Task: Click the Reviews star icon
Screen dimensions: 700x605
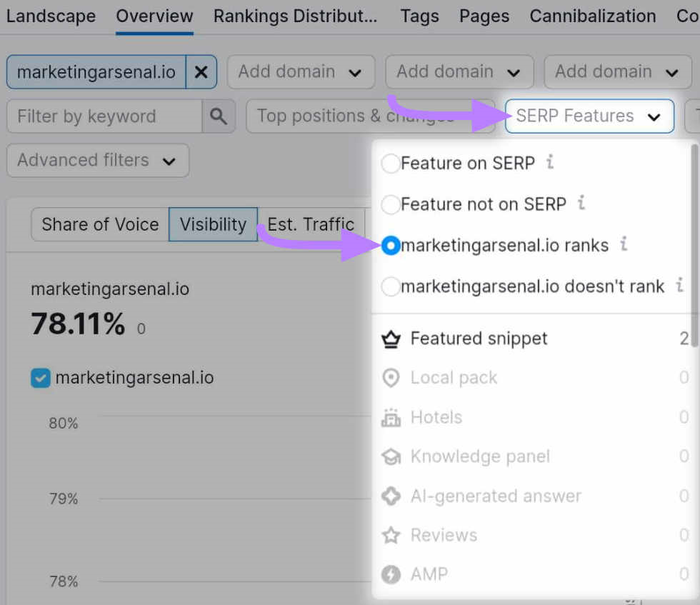Action: pos(391,535)
